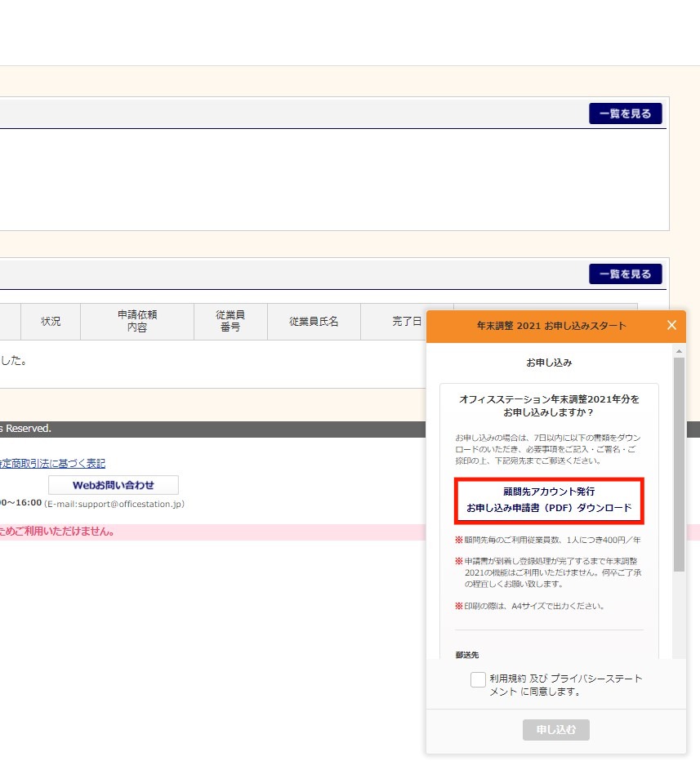The height and width of the screenshot is (761, 700).
Task: Click the lower 一覧を見る button
Action: [x=625, y=274]
